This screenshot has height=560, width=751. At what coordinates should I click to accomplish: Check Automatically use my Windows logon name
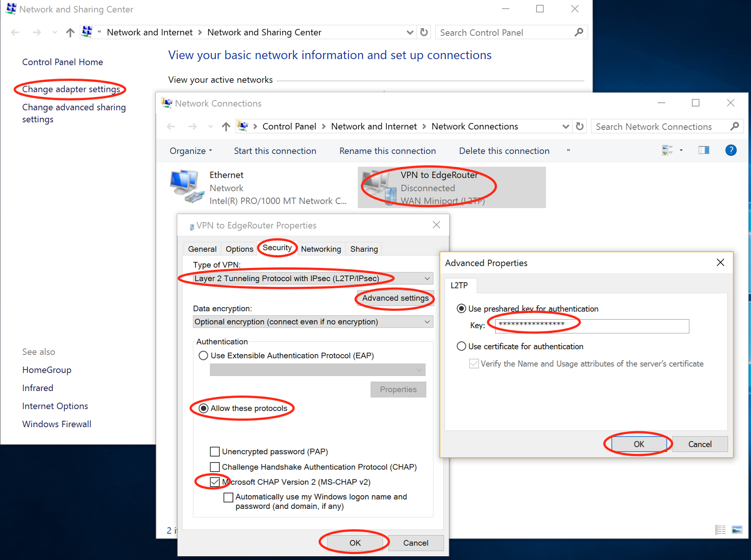pos(229,497)
